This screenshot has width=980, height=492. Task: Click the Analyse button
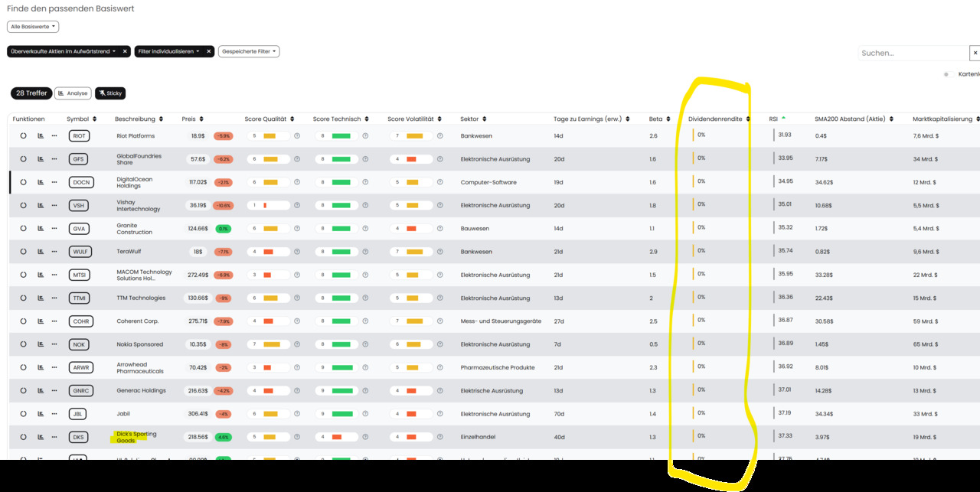[x=73, y=93]
